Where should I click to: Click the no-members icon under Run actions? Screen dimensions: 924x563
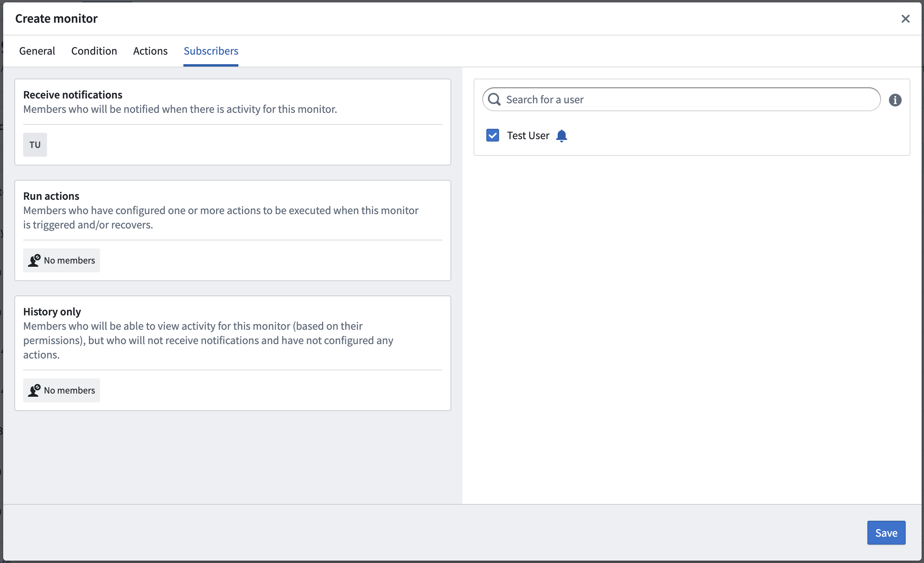pyautogui.click(x=34, y=260)
